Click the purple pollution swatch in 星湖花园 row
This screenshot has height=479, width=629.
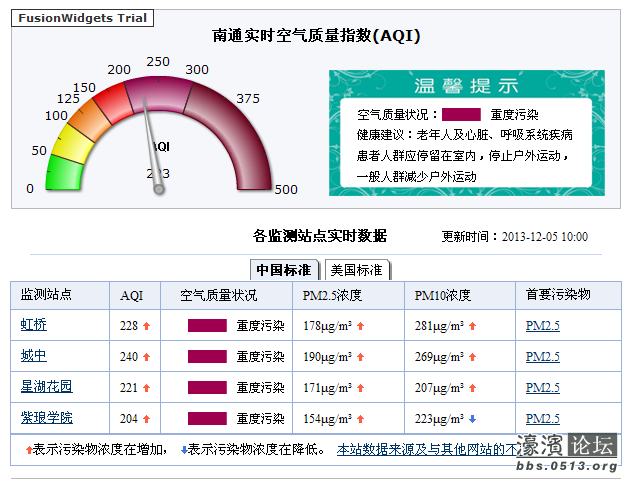207,388
